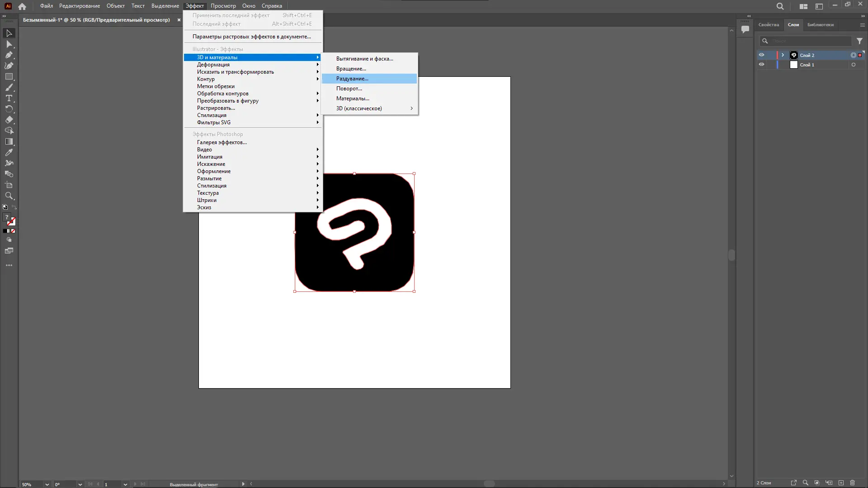Open the rotation angle dropdown
The image size is (868, 488).
[80, 484]
